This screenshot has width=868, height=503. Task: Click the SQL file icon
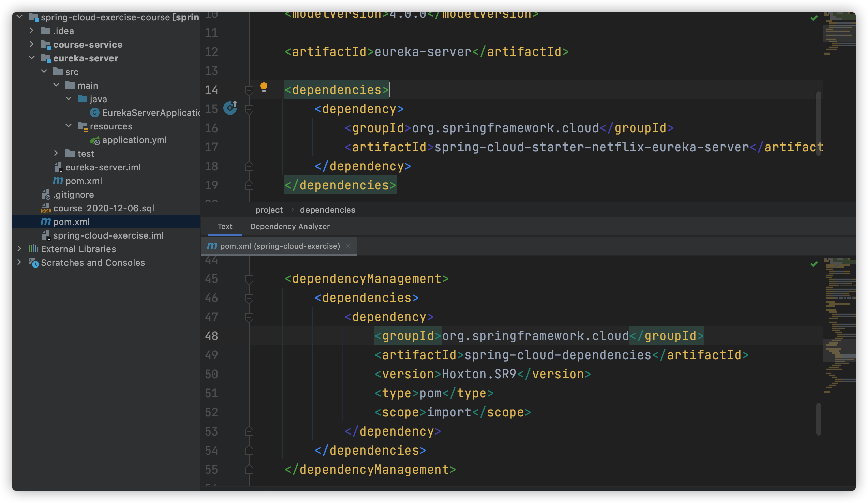click(x=46, y=208)
